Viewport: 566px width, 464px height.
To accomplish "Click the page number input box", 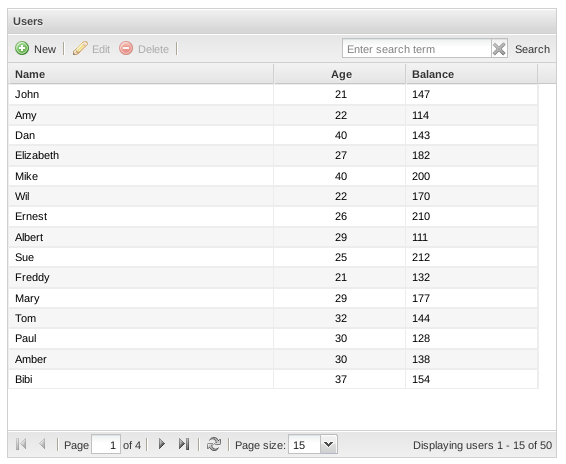I will [x=106, y=445].
